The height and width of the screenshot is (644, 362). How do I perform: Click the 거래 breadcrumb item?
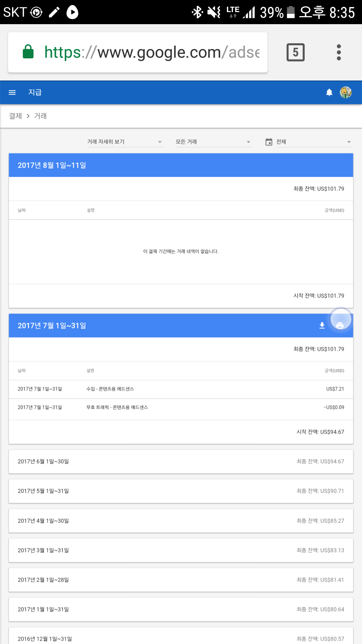[x=40, y=116]
